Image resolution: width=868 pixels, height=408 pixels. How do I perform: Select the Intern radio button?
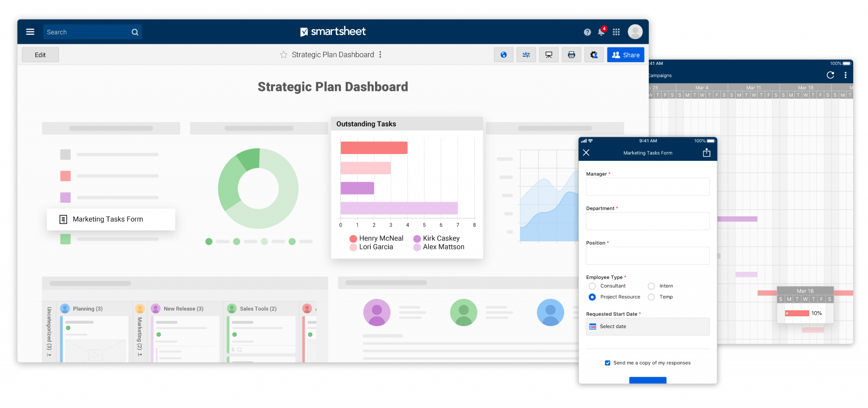(651, 286)
